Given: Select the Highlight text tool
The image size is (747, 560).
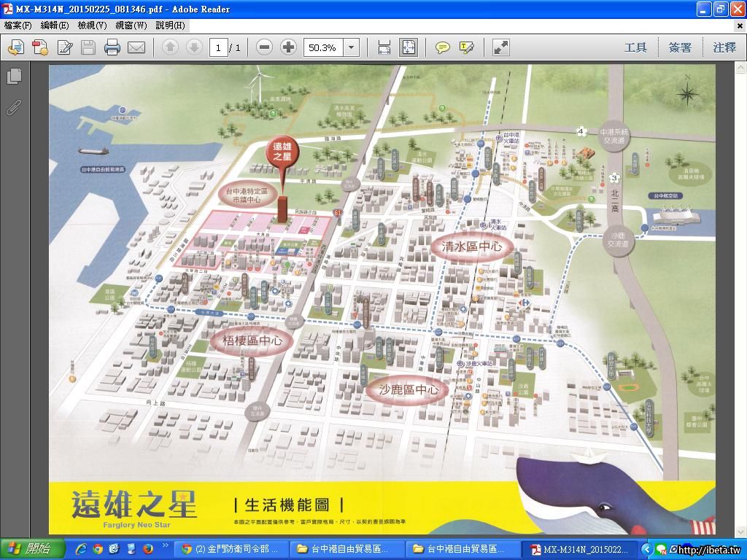Looking at the screenshot, I should (x=466, y=47).
